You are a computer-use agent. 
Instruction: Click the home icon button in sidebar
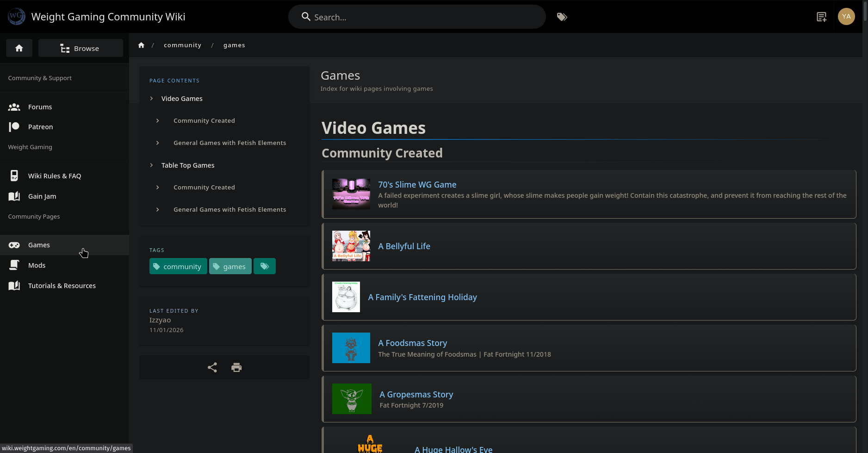click(19, 48)
